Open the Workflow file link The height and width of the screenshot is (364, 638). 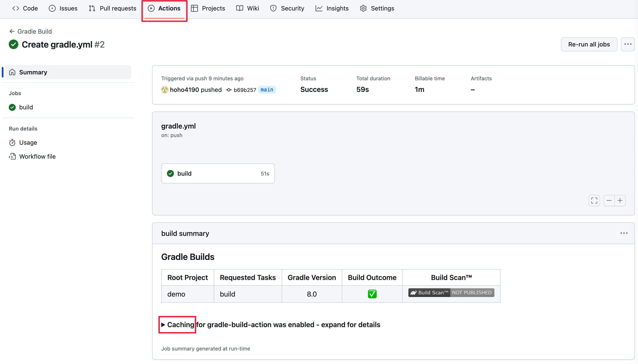(x=37, y=156)
